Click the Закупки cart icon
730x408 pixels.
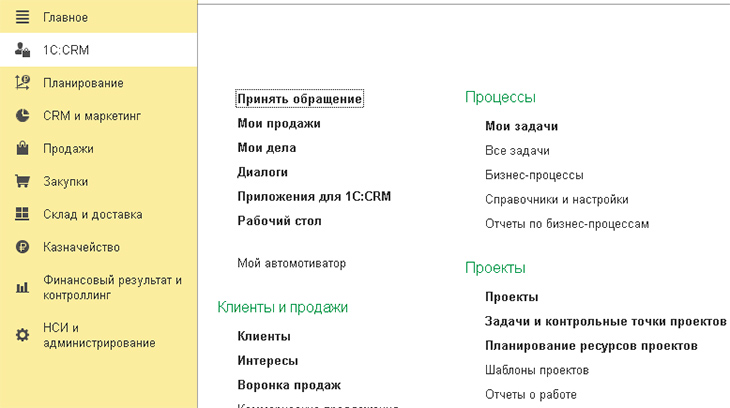(22, 181)
